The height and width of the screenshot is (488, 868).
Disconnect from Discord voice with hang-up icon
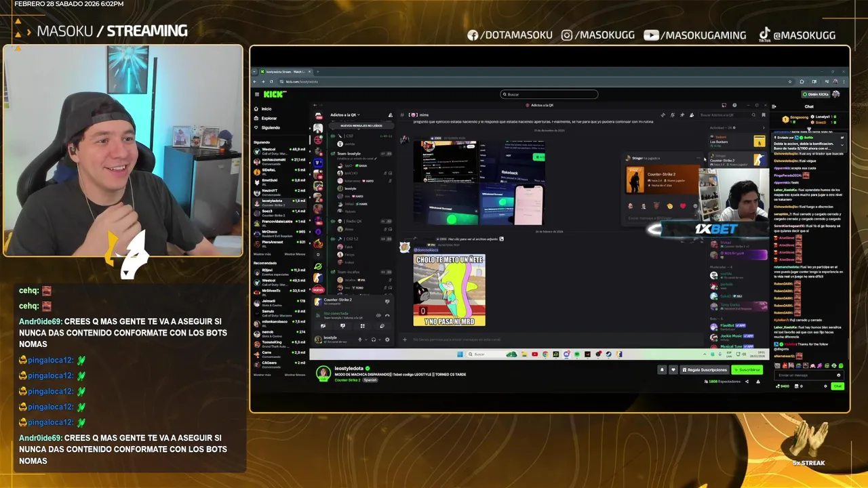387,315
